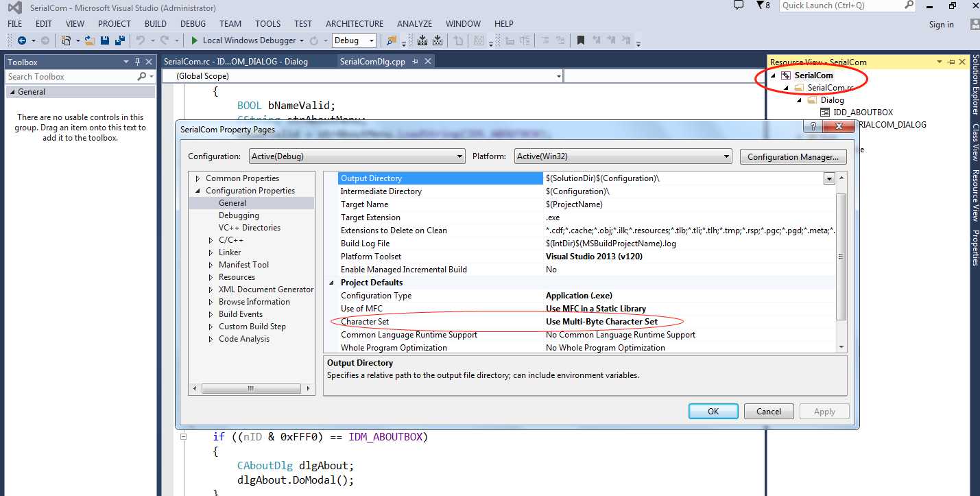
Task: Click the Quick Launch magnifier icon
Action: [x=909, y=5]
